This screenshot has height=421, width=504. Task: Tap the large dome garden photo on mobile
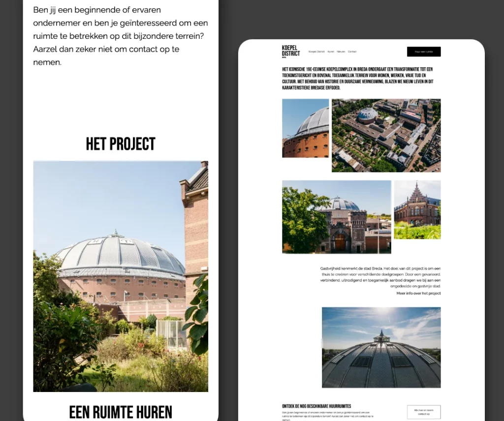pyautogui.click(x=121, y=276)
